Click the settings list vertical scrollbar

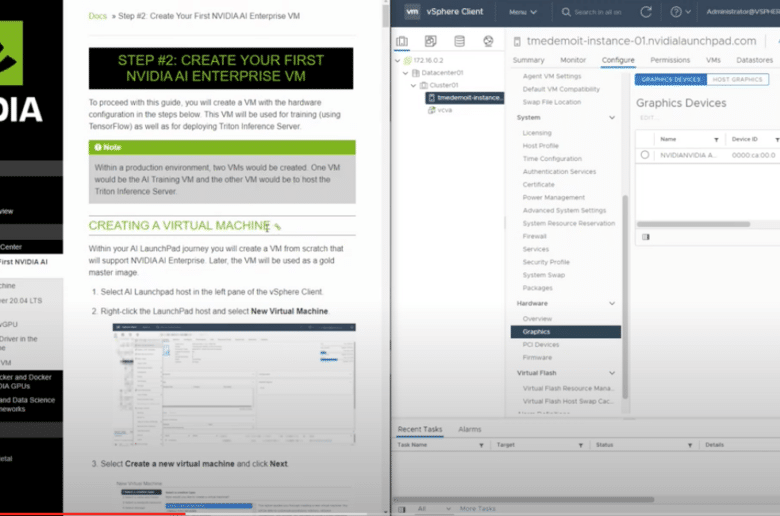coord(625,297)
